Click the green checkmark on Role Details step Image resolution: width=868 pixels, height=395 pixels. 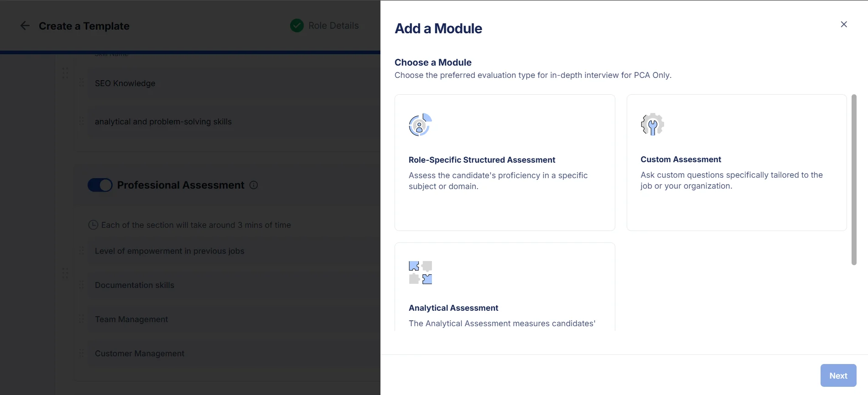pos(296,26)
